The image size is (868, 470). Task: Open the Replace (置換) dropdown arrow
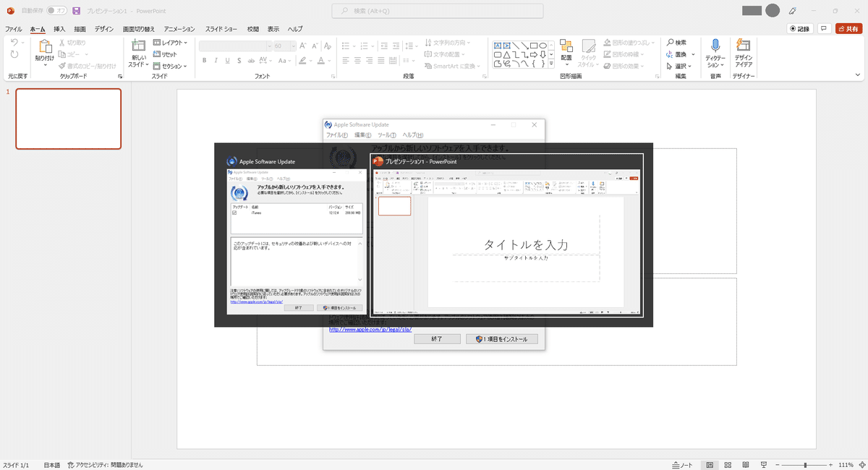(693, 54)
